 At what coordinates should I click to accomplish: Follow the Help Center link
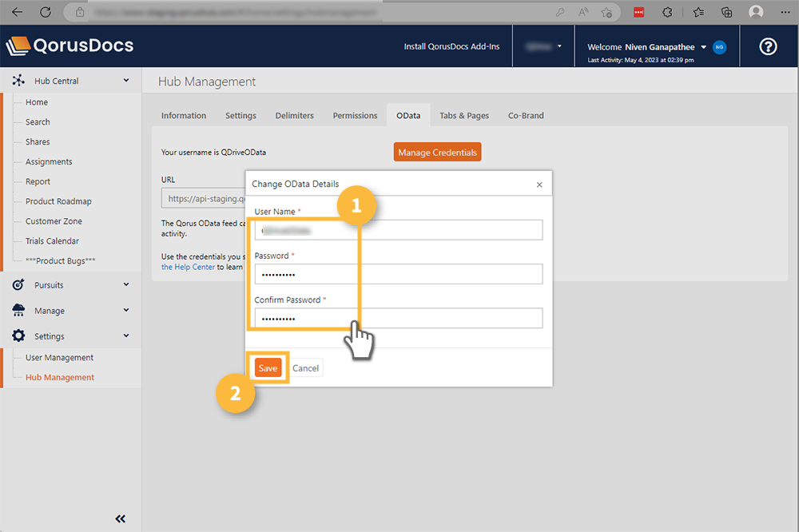[x=188, y=267]
